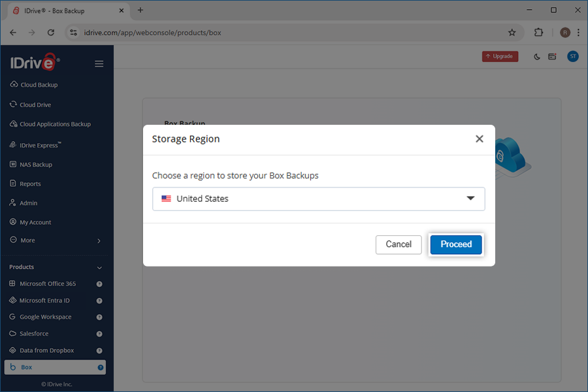Open My Account page
Viewport: 588px width, 392px height.
tap(30, 222)
